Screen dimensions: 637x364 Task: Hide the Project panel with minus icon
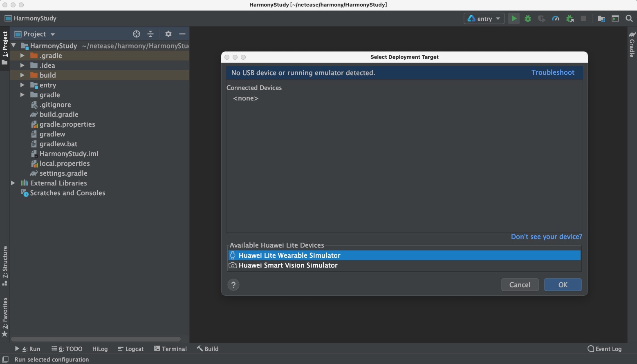(182, 34)
